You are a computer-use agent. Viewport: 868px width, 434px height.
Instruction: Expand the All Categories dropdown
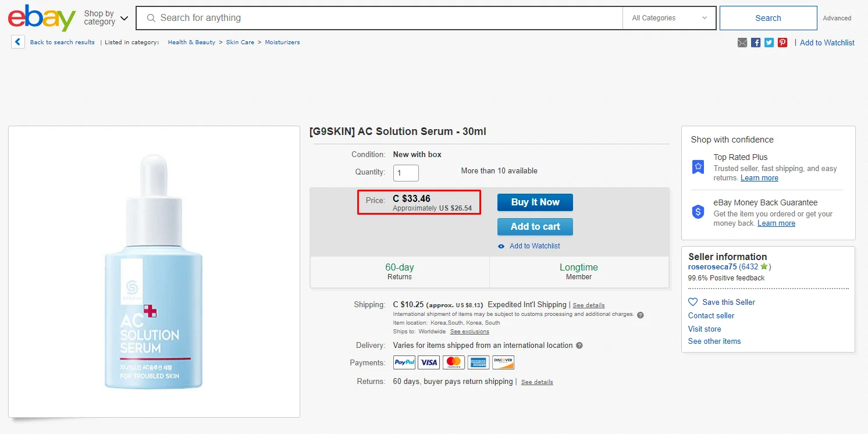coord(669,18)
